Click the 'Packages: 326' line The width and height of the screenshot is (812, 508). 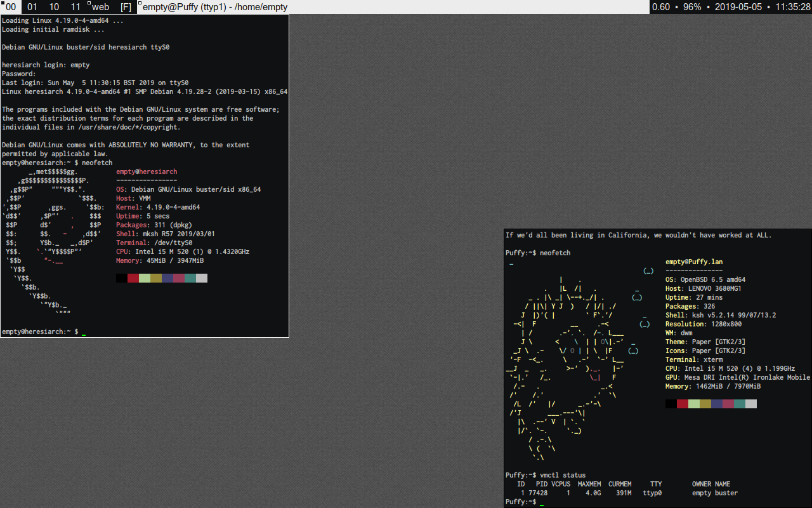tap(690, 306)
